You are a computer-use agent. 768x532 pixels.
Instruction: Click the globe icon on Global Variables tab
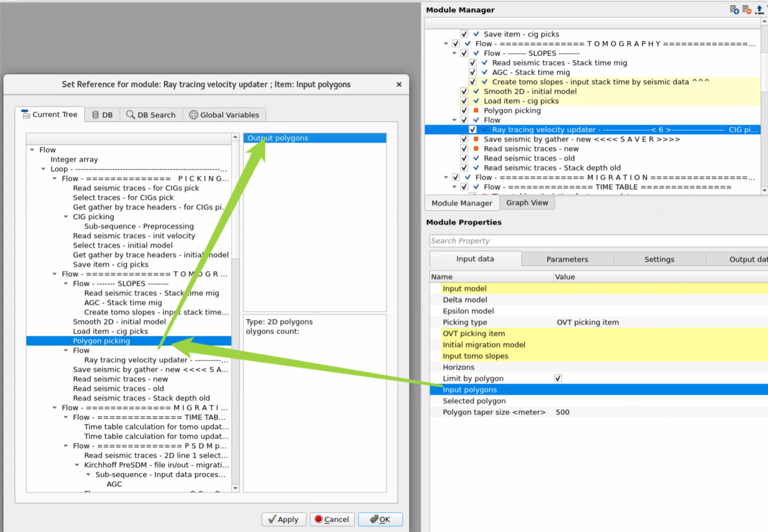[194, 115]
